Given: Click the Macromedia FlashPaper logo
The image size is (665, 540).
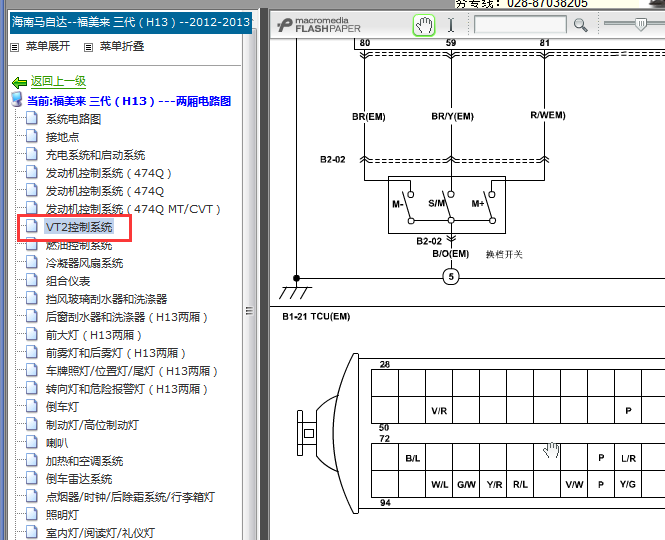Looking at the screenshot, I should point(319,25).
